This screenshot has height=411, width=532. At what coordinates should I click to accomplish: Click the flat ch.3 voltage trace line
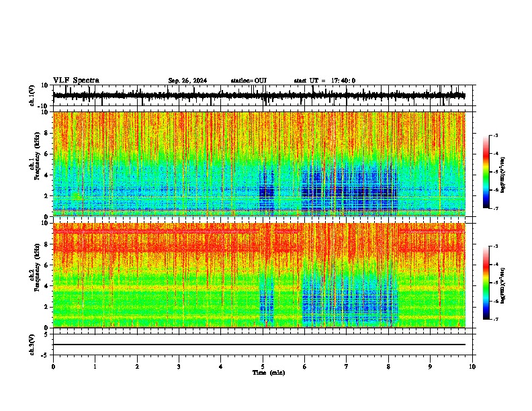click(259, 345)
